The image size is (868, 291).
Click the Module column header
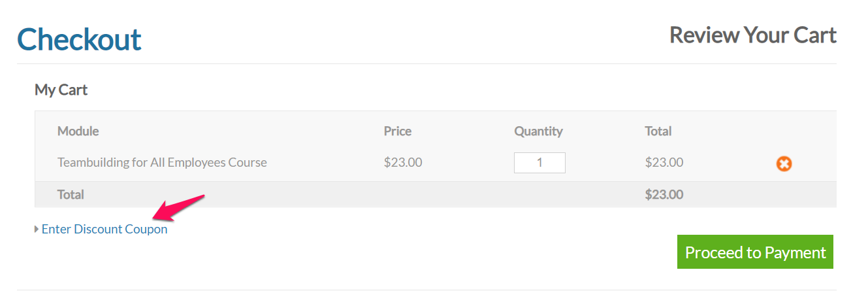pyautogui.click(x=78, y=131)
